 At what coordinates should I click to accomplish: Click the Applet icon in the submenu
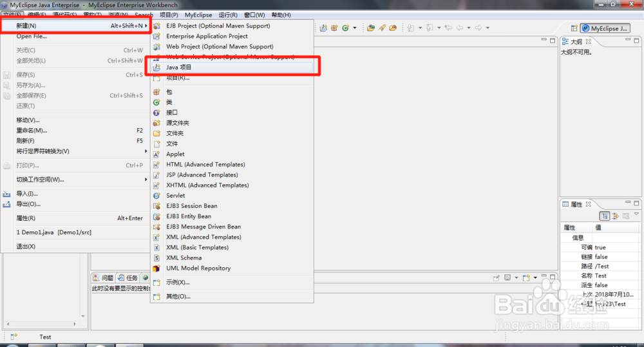coord(156,155)
